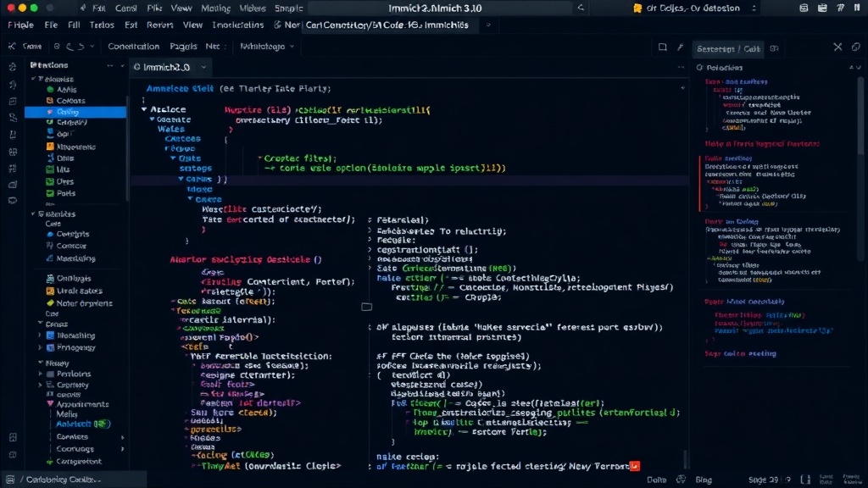
Task: Click the redo arrow in the toolbar
Action: click(x=81, y=47)
